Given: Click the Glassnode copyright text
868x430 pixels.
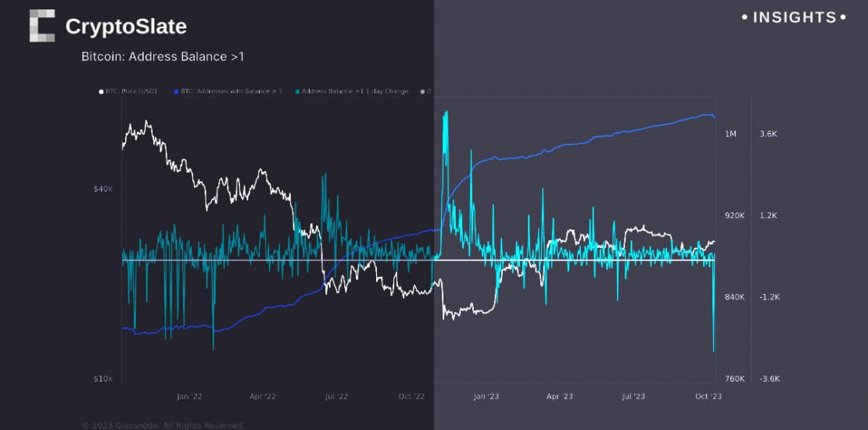Looking at the screenshot, I should click(163, 425).
